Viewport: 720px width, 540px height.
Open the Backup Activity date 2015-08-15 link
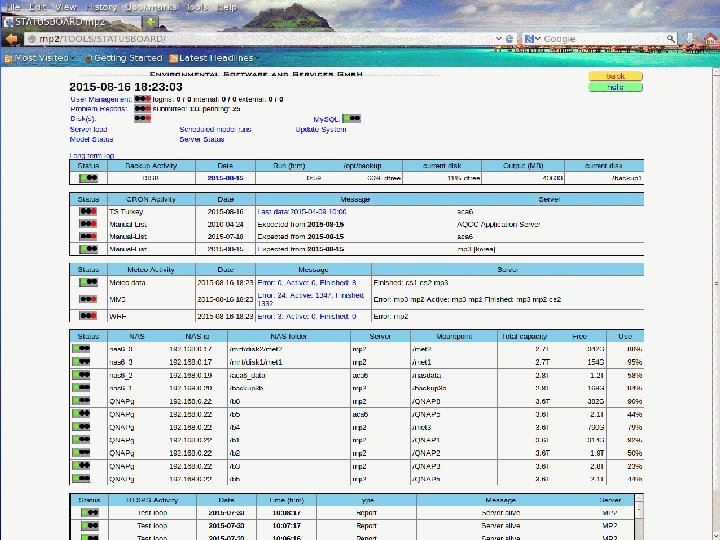click(x=225, y=178)
